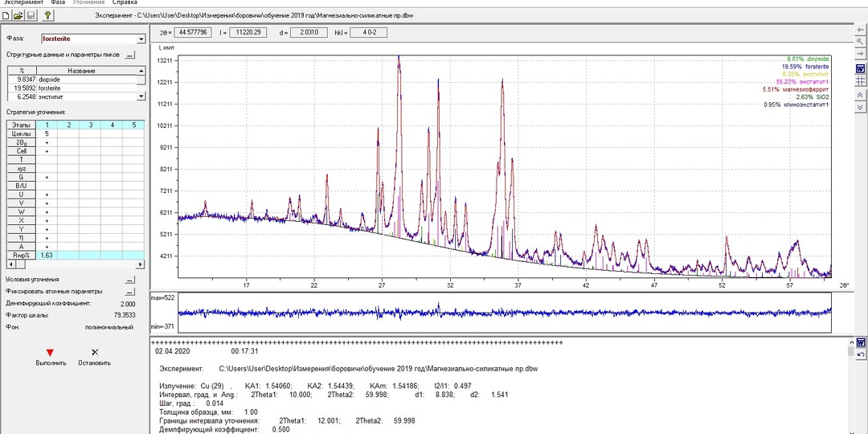Select the энститит row in phase table
Viewport: 868px width, 434px height.
click(x=72, y=96)
